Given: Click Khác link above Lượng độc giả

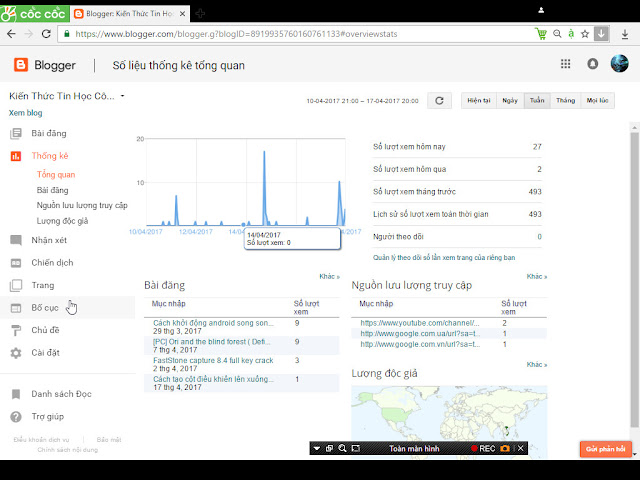Looking at the screenshot, I should pos(537,364).
